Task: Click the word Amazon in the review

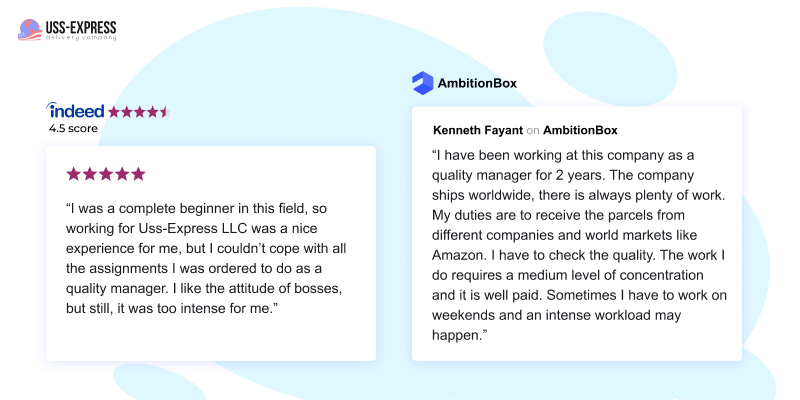Action: 453,255
